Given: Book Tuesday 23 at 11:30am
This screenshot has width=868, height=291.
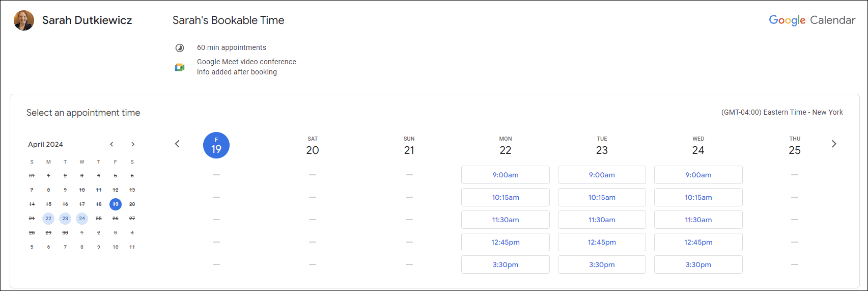Looking at the screenshot, I should [x=602, y=220].
